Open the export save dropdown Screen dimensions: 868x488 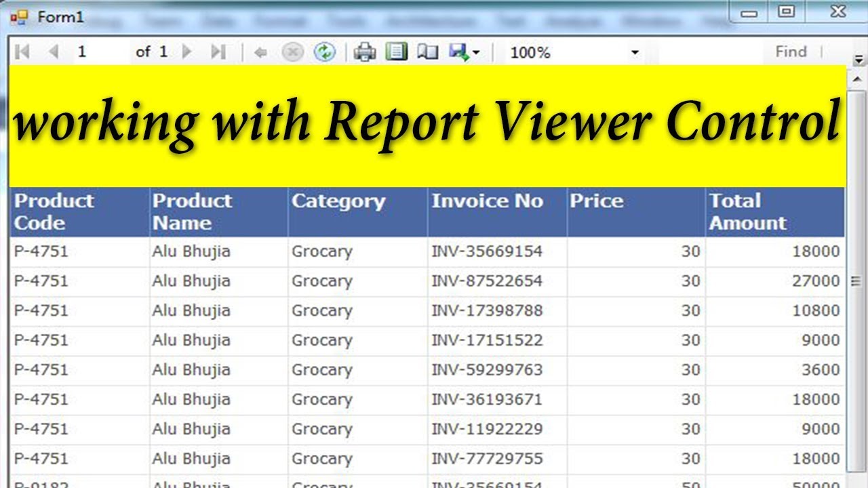coord(465,52)
